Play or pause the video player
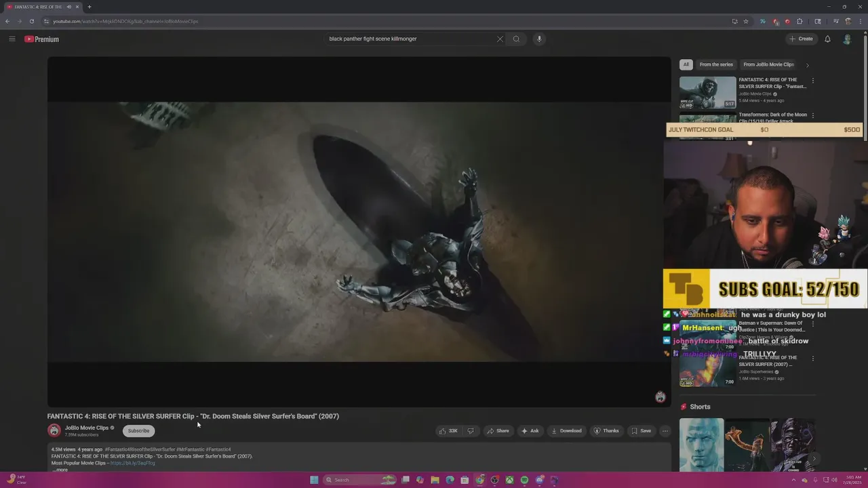 point(359,232)
